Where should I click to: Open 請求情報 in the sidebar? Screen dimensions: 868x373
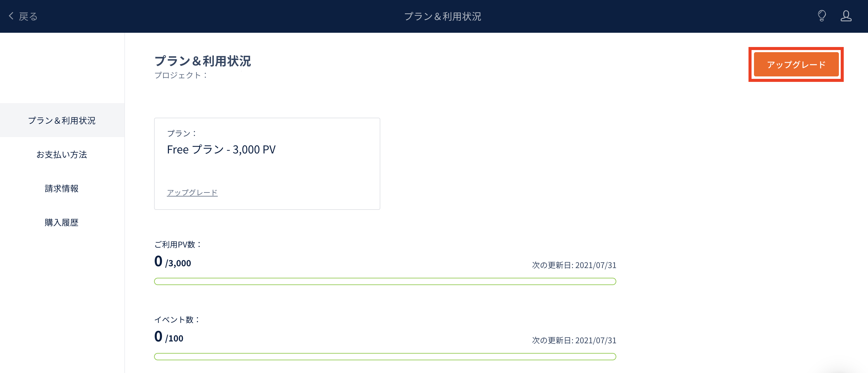(62, 188)
